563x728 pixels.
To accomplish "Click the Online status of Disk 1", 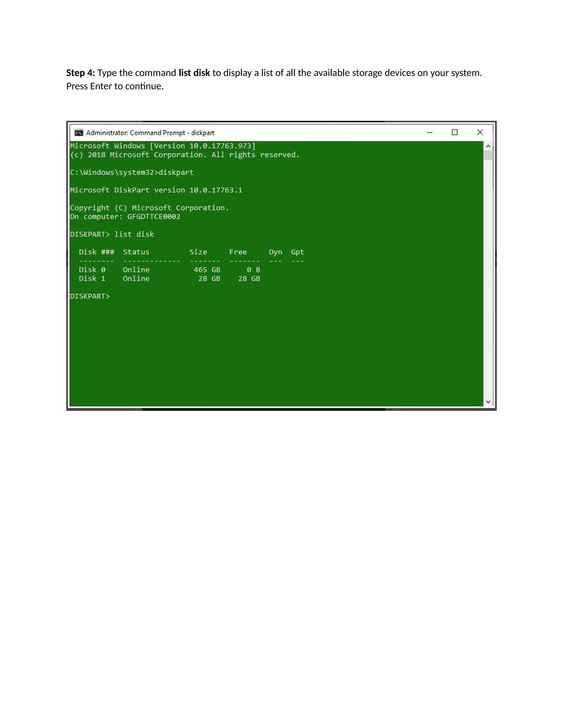I will 136,279.
